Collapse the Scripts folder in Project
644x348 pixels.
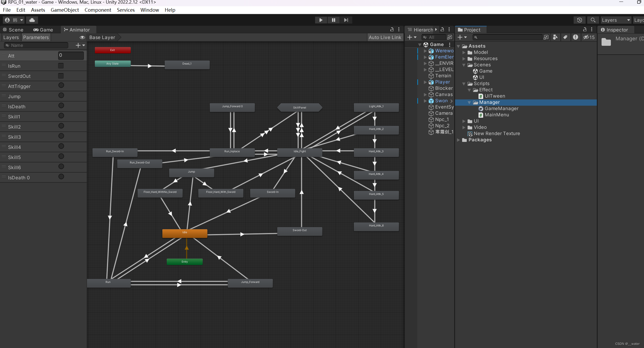click(463, 84)
